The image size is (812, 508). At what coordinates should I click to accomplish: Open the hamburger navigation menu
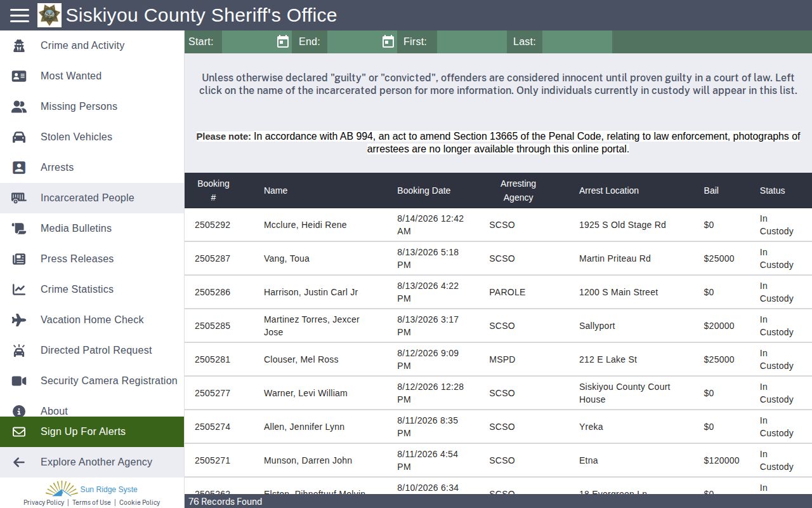click(20, 15)
